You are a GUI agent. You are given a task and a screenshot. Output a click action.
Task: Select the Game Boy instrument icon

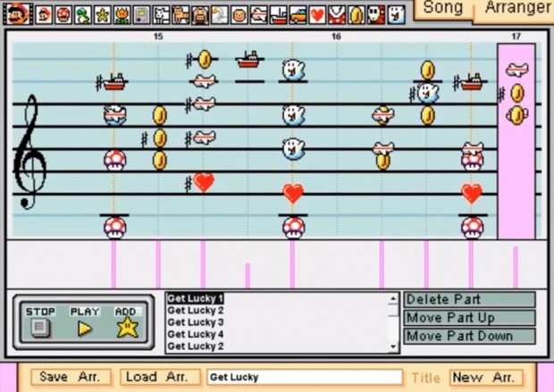(x=141, y=15)
